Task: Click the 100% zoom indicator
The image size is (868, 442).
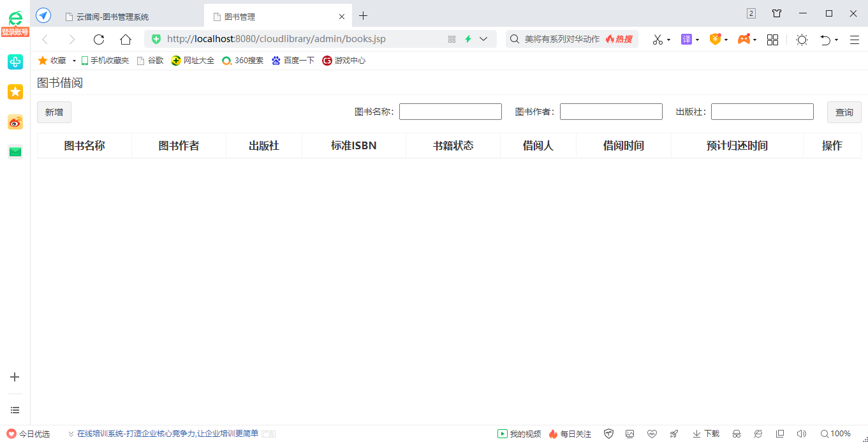Action: click(x=836, y=434)
